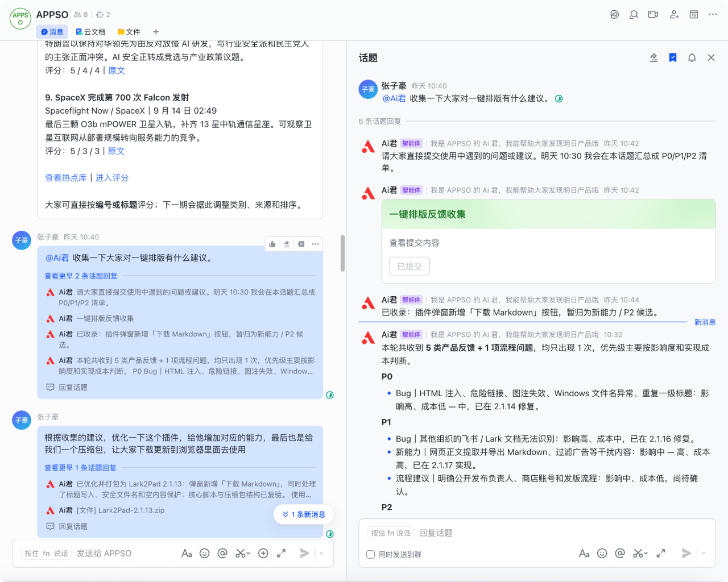Open the 查看热点库 link
The height and width of the screenshot is (582, 728).
(x=66, y=178)
